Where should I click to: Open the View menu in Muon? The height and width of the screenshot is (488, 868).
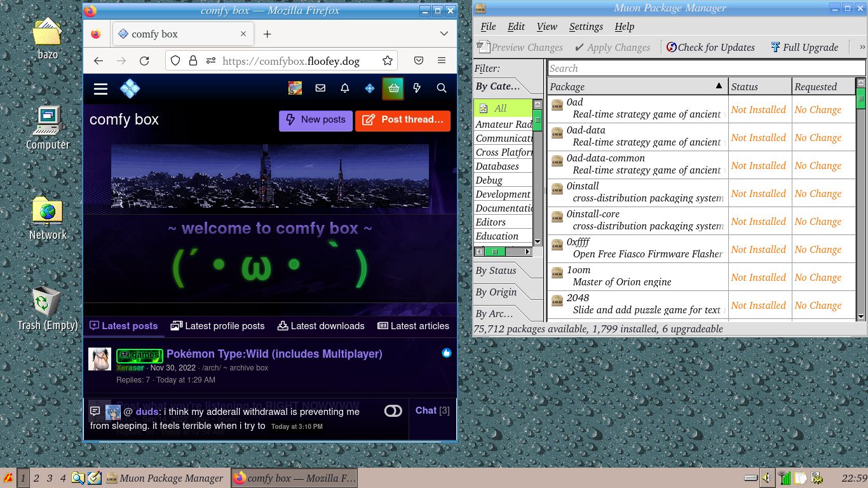546,27
